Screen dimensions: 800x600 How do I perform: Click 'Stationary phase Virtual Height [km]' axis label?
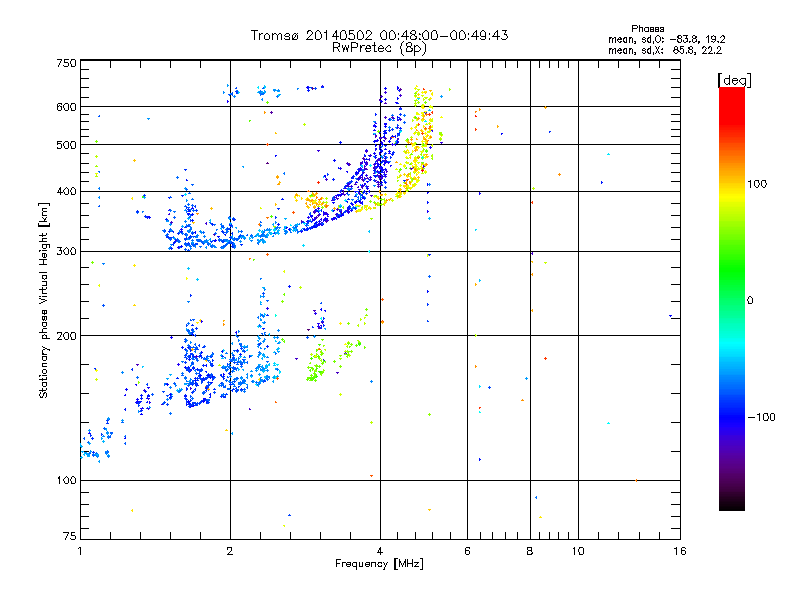pos(44,300)
